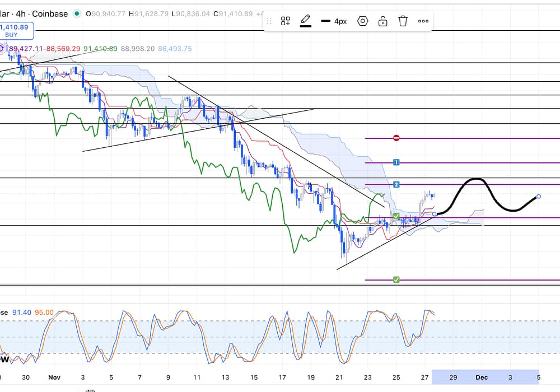Open more options three-dot menu
560x392 pixels.
tap(423, 21)
